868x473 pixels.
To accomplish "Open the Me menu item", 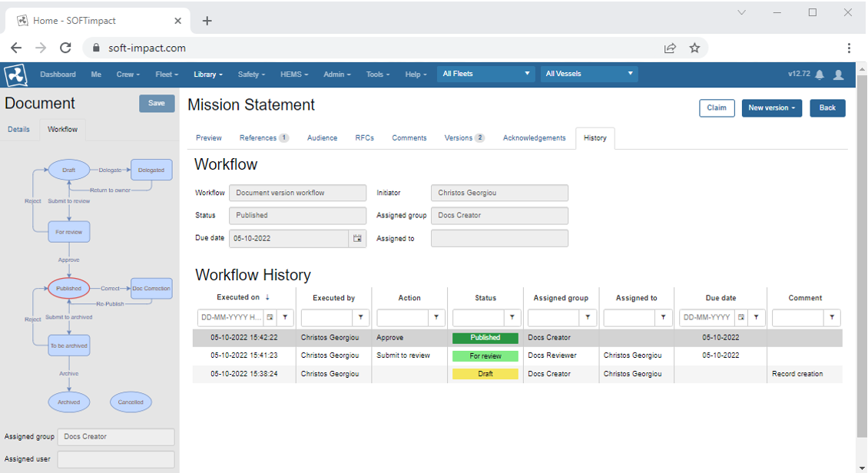I will [96, 74].
